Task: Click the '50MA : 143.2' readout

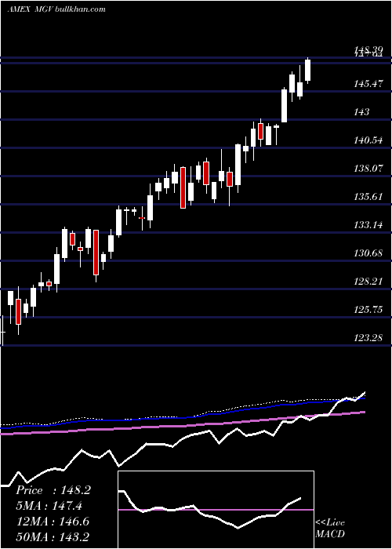Action: (x=53, y=536)
